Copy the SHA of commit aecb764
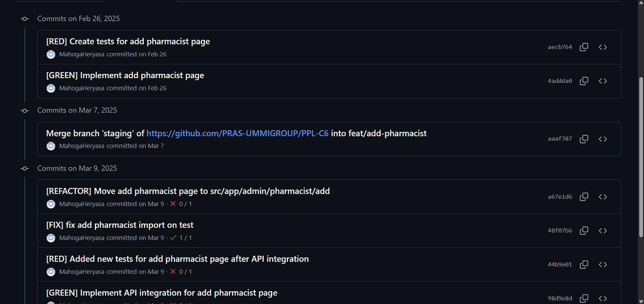 (x=584, y=47)
